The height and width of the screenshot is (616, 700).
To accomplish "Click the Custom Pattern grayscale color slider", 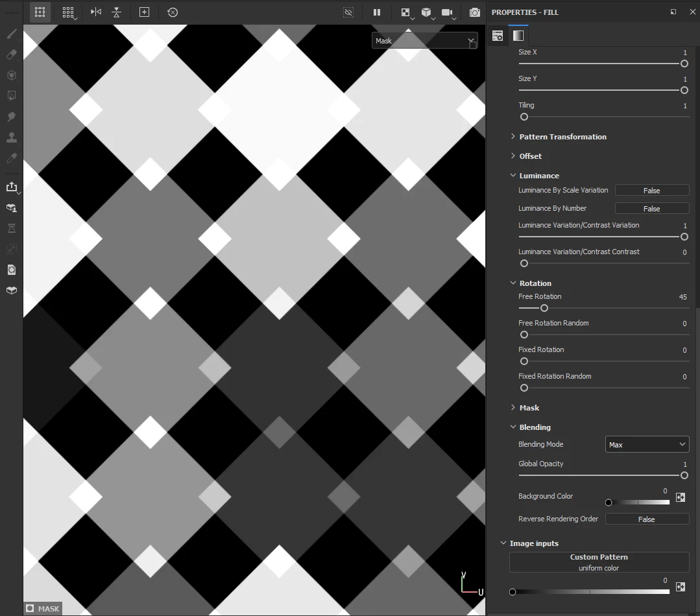I will tap(590, 592).
